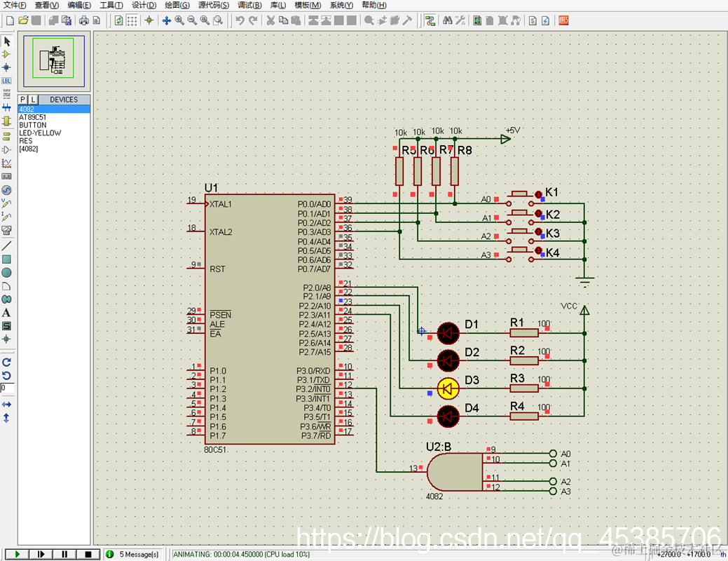Toggle the grid display button
This screenshot has width=728, height=561.
pos(132,20)
